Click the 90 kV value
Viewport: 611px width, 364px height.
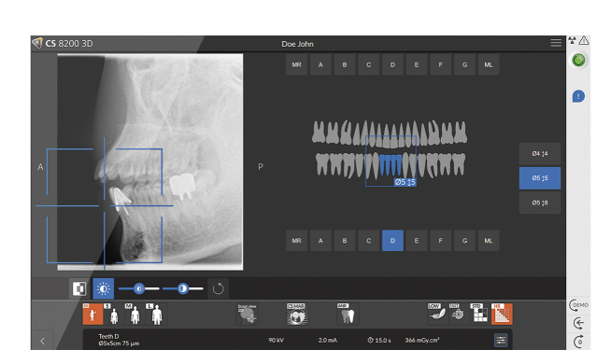pyautogui.click(x=276, y=341)
